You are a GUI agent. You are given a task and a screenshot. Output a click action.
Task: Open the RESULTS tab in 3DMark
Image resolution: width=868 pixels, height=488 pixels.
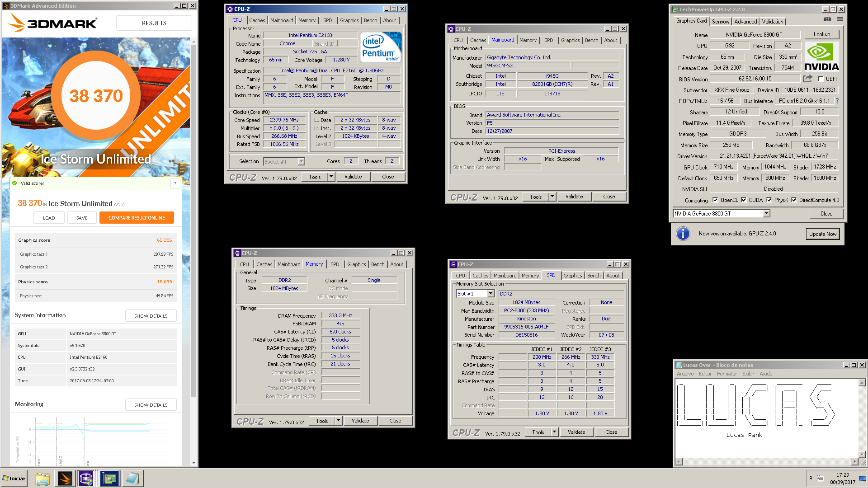(x=154, y=23)
